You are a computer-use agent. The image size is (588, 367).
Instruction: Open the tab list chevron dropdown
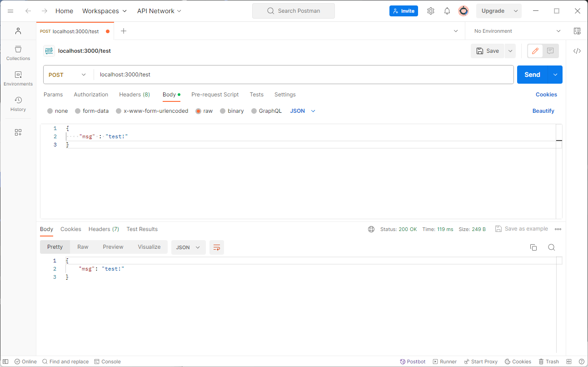pos(456,31)
